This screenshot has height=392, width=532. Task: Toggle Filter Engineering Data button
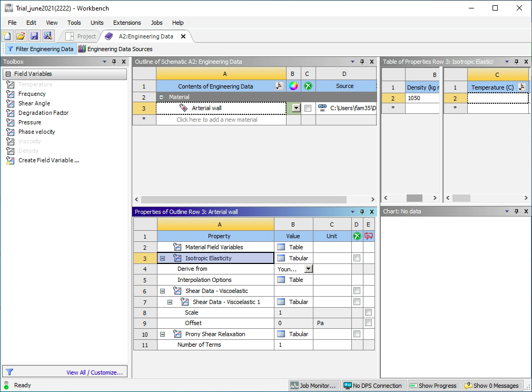pyautogui.click(x=40, y=49)
